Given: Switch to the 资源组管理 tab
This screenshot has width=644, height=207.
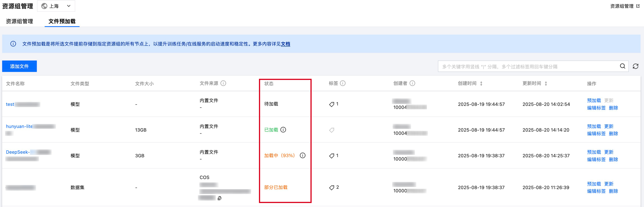Looking at the screenshot, I should (x=19, y=21).
